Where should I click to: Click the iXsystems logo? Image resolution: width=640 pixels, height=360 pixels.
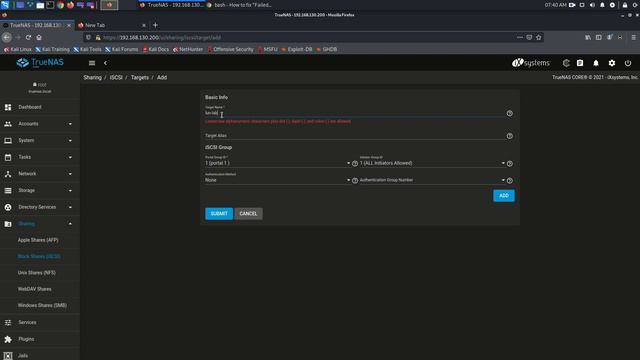(x=531, y=63)
